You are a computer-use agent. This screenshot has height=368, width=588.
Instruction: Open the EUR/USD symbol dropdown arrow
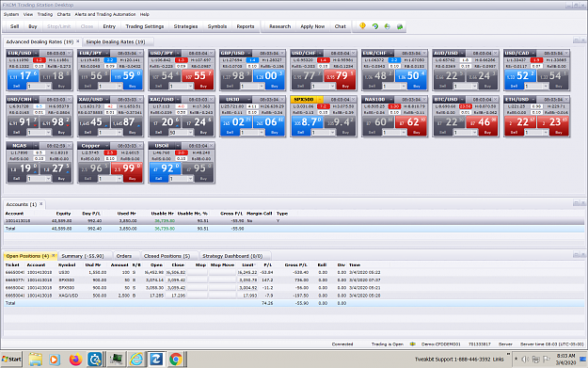36,53
